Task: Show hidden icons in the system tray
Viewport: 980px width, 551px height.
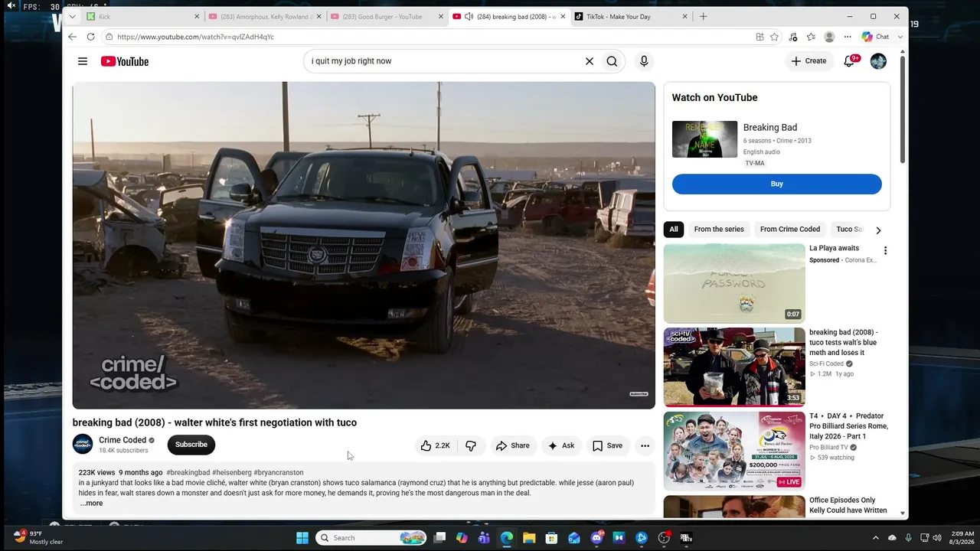Action: (x=876, y=538)
